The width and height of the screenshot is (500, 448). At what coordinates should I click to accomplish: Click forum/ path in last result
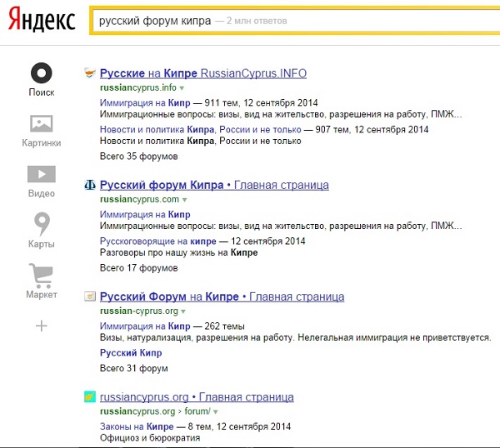pos(197,411)
